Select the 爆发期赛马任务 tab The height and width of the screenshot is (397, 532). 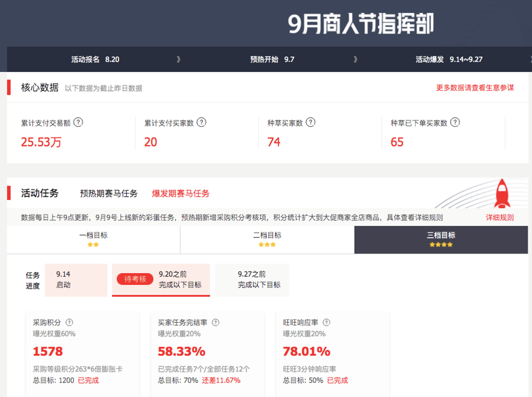click(180, 193)
